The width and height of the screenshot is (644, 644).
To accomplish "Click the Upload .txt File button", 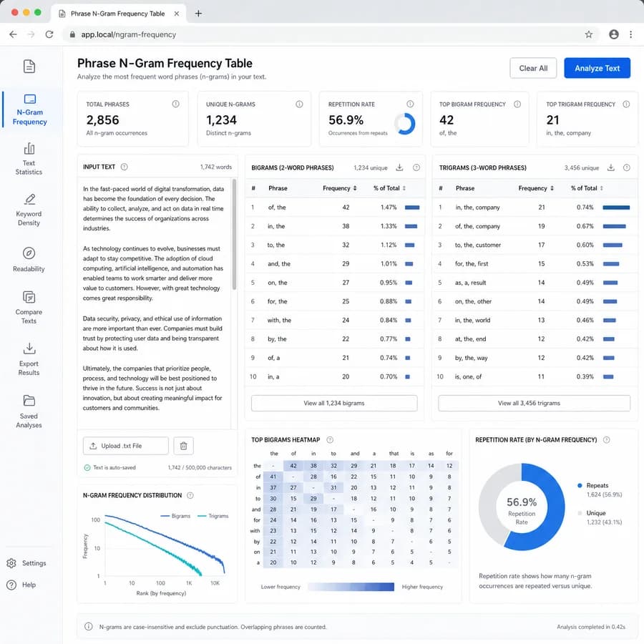I will coord(126,446).
